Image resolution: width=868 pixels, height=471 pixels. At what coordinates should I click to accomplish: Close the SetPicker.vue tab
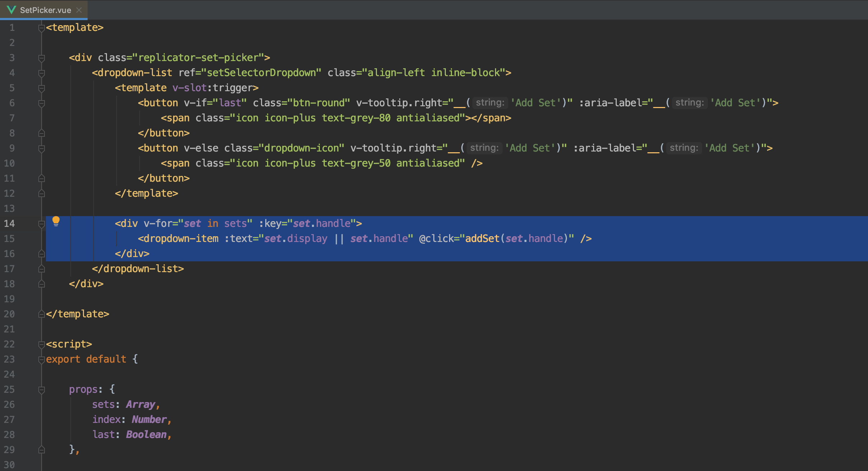pyautogui.click(x=79, y=10)
